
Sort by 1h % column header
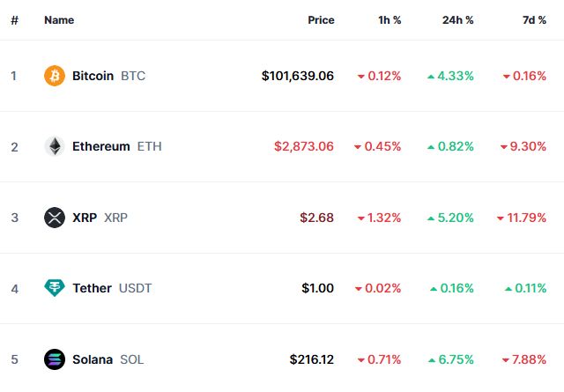coord(388,20)
